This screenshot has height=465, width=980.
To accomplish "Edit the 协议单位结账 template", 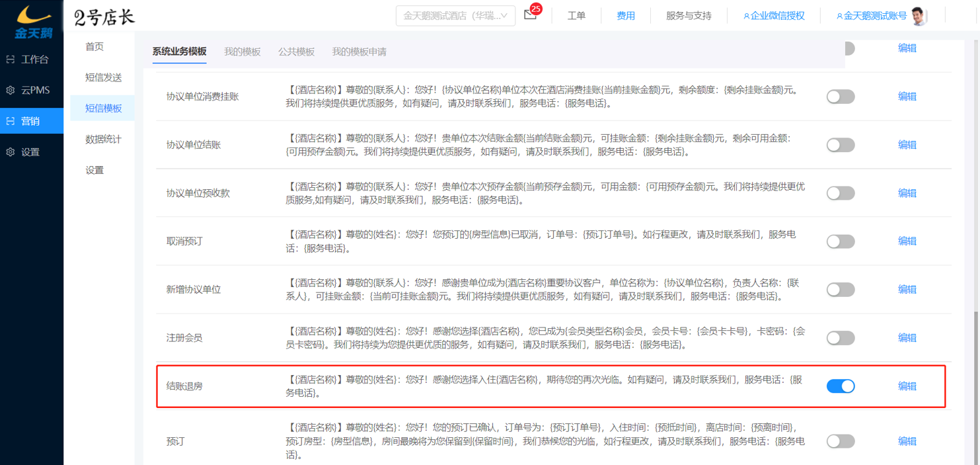I will (x=907, y=145).
